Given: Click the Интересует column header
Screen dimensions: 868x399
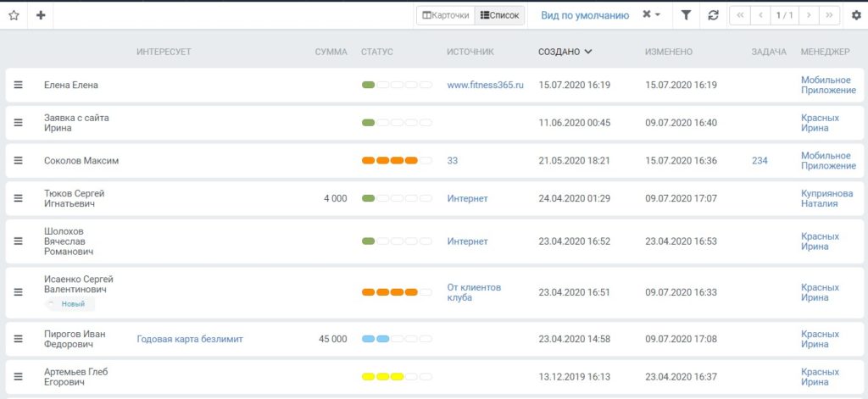Looking at the screenshot, I should tap(164, 52).
